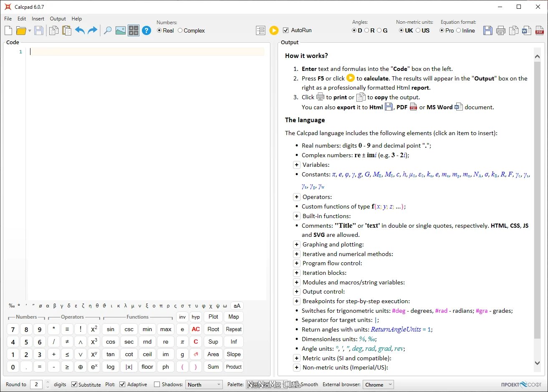
Task: Open the blue help question icon
Action: 146,30
